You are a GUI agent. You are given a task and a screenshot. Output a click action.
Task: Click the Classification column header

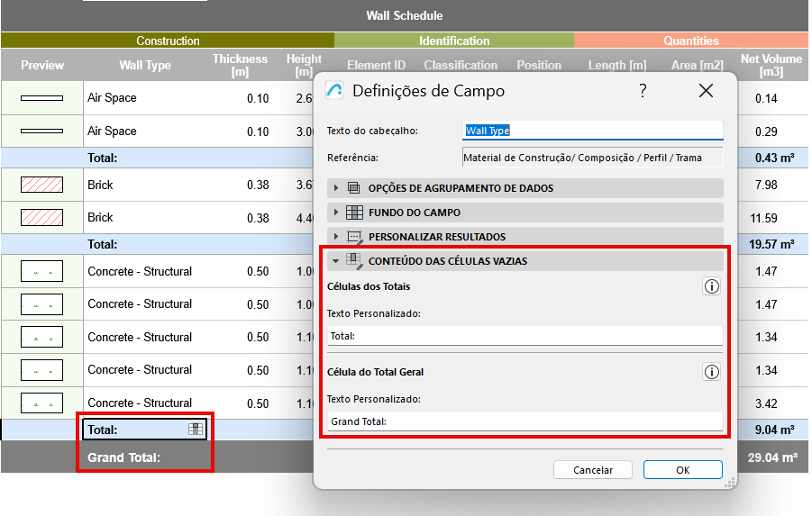point(461,65)
